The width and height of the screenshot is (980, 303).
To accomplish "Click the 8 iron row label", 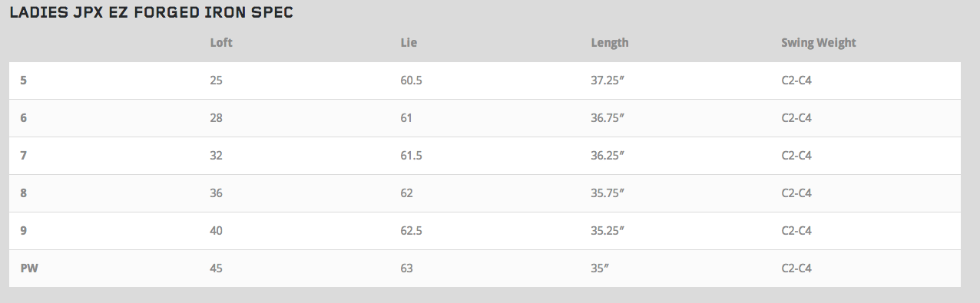I will [x=23, y=193].
